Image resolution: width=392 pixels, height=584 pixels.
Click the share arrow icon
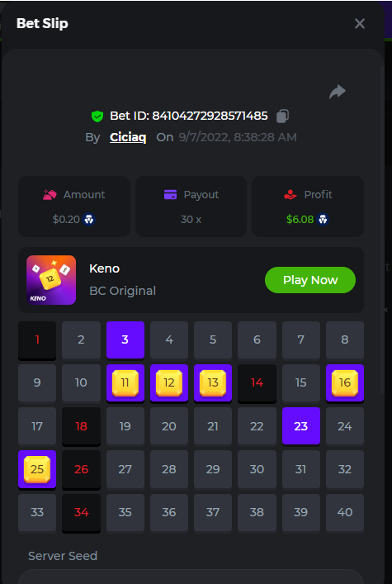pos(338,91)
